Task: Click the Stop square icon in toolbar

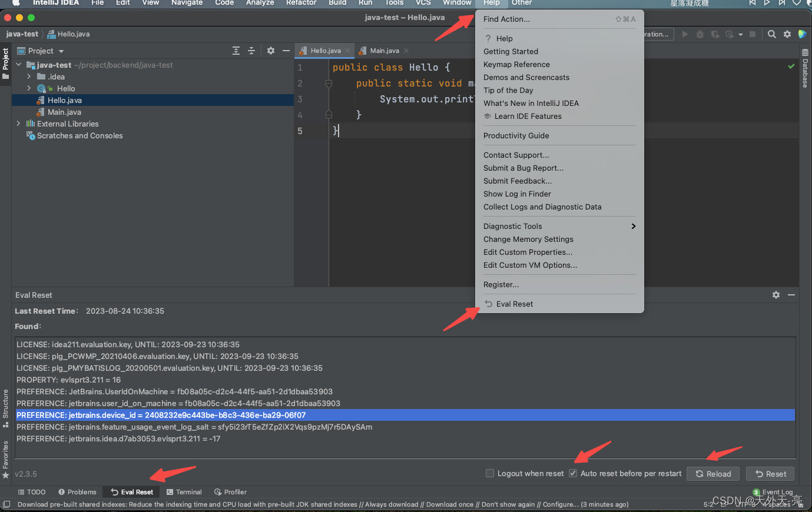Action: (x=753, y=34)
